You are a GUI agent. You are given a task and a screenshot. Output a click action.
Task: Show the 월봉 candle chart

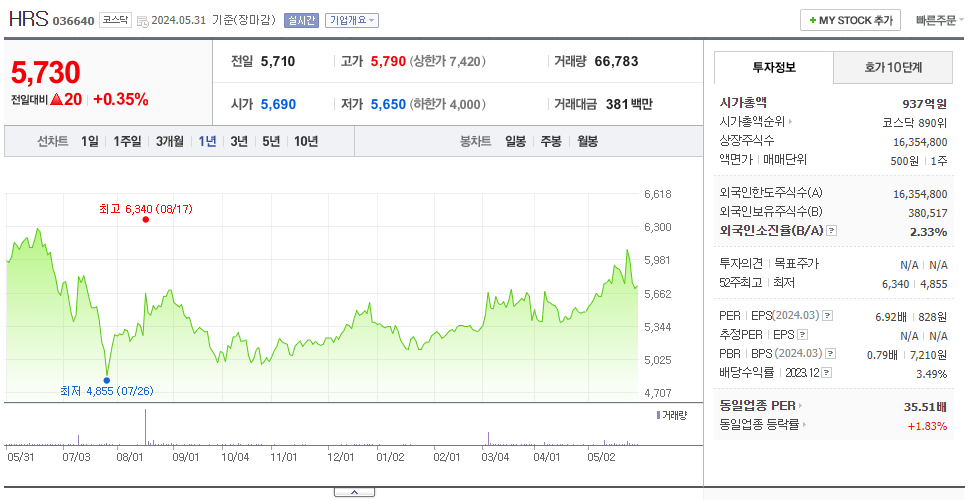coord(588,141)
